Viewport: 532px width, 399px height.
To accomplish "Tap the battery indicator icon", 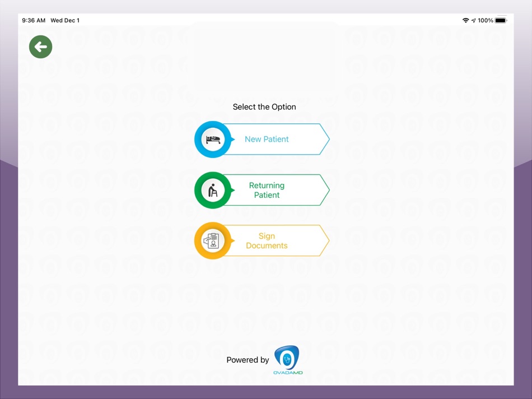I will (501, 20).
